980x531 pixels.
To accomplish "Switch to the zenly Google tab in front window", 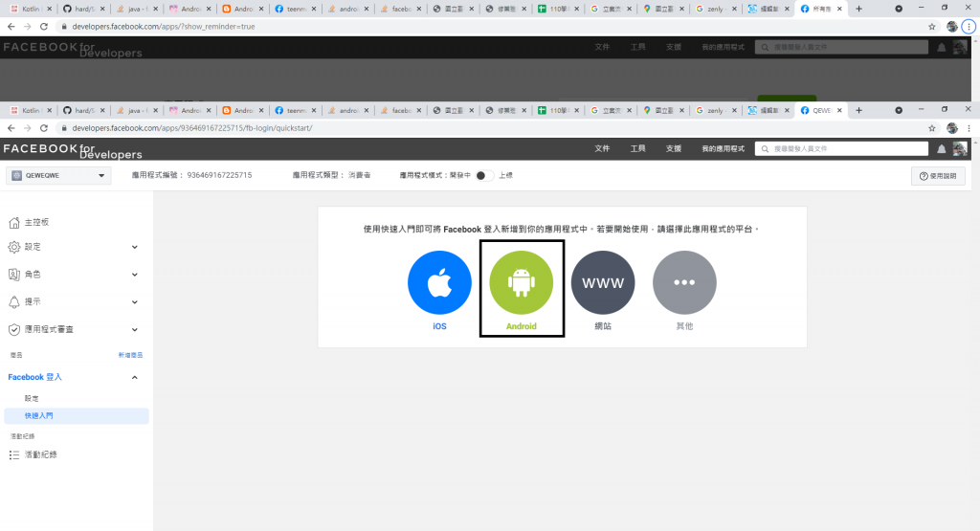I will 714,111.
